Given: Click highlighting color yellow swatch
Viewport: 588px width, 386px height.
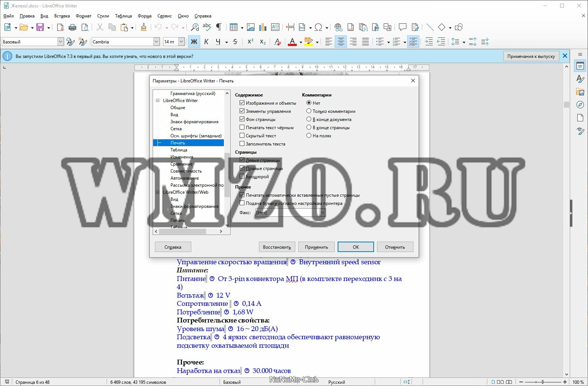Looking at the screenshot, I should tap(309, 42).
